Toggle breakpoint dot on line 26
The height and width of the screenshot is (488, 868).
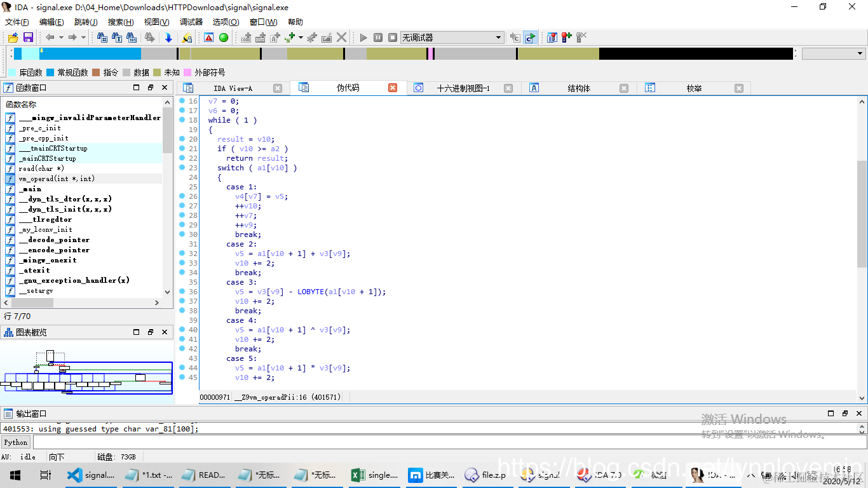[182, 196]
